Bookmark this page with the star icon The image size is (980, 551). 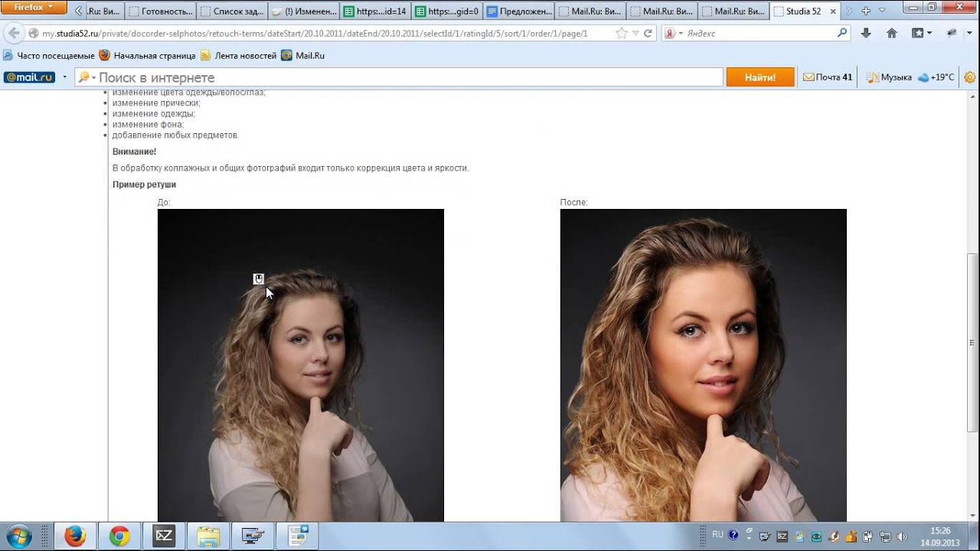point(622,34)
